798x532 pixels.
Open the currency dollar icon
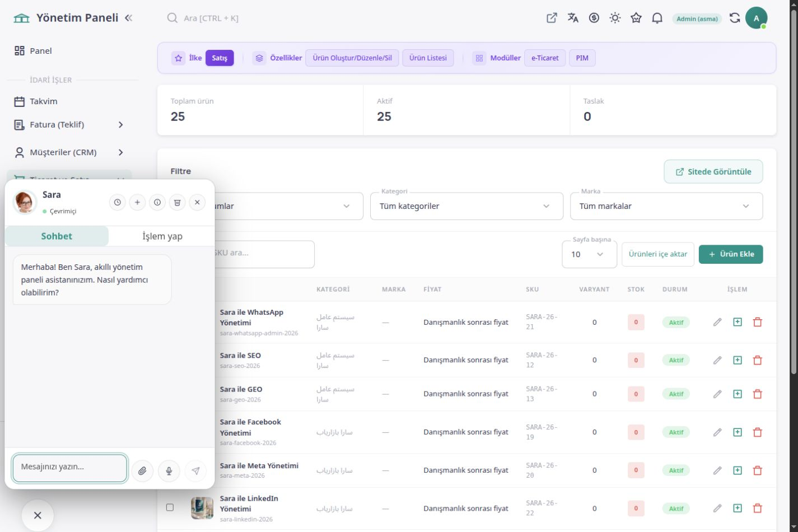click(x=594, y=18)
